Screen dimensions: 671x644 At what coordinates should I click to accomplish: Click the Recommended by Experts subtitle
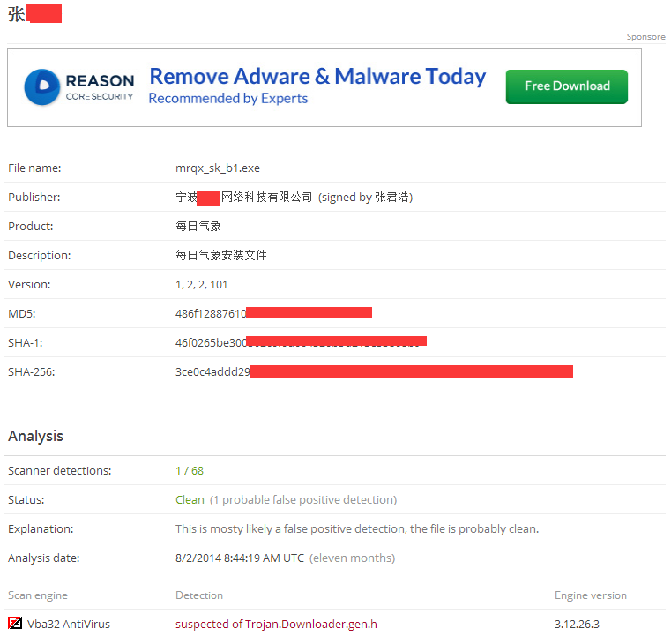tap(228, 99)
